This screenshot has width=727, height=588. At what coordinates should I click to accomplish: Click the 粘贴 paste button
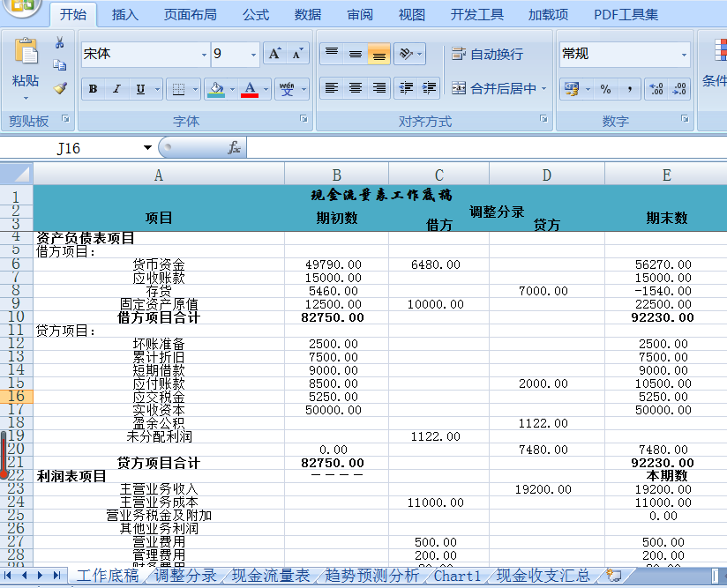pyautogui.click(x=26, y=80)
